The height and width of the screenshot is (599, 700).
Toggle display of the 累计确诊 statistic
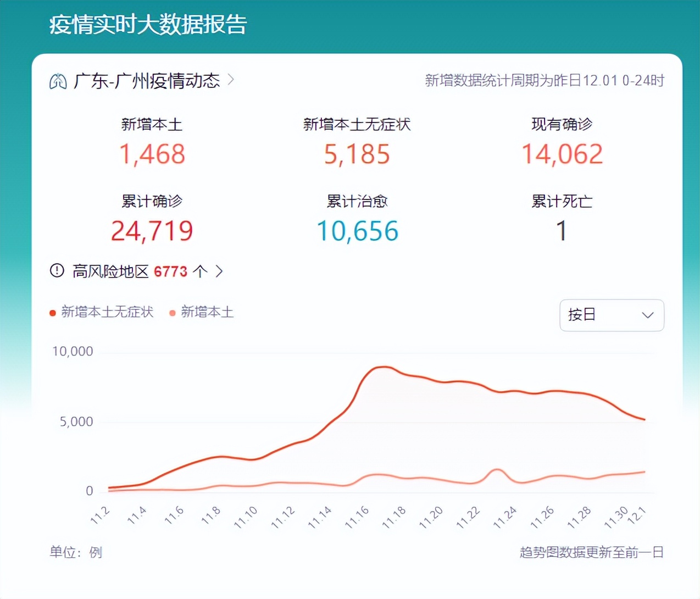pyautogui.click(x=152, y=201)
